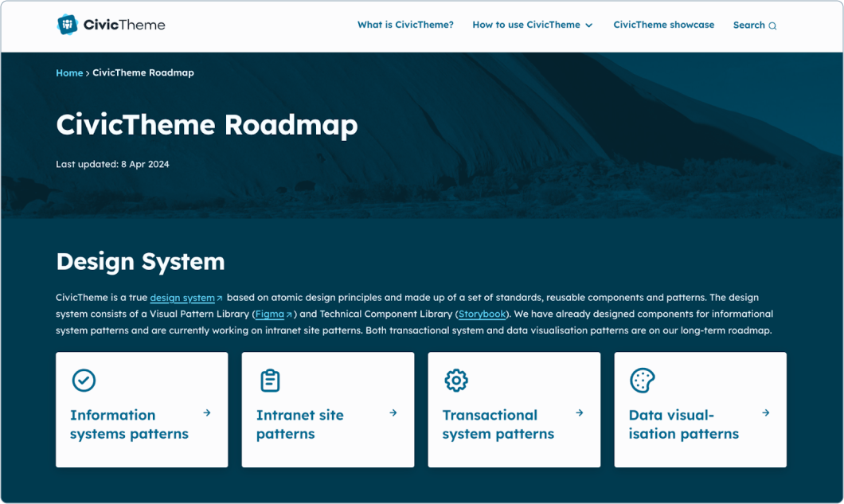The height and width of the screenshot is (504, 844).
Task: Click the external link arrow after design system
Action: (x=219, y=297)
